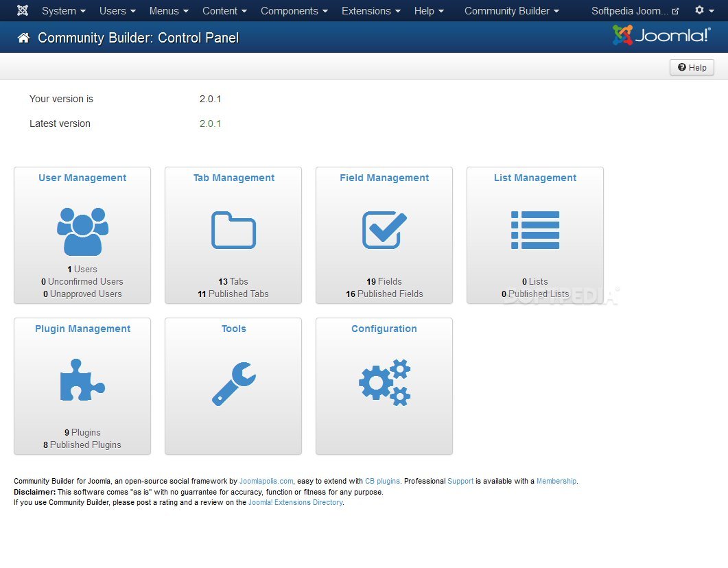Image resolution: width=728 pixels, height=568 pixels.
Task: Click the List Management list icon
Action: tap(535, 230)
